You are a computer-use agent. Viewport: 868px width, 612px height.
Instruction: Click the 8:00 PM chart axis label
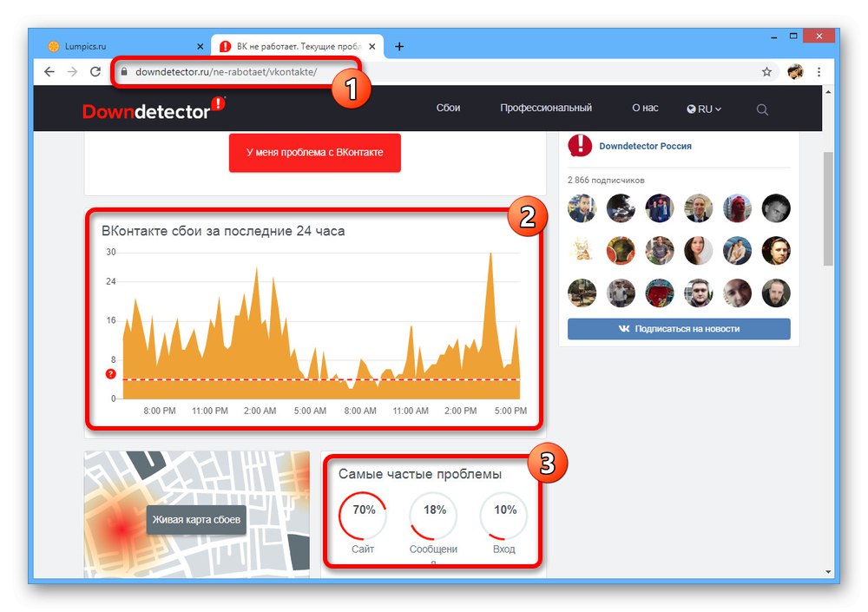point(160,411)
